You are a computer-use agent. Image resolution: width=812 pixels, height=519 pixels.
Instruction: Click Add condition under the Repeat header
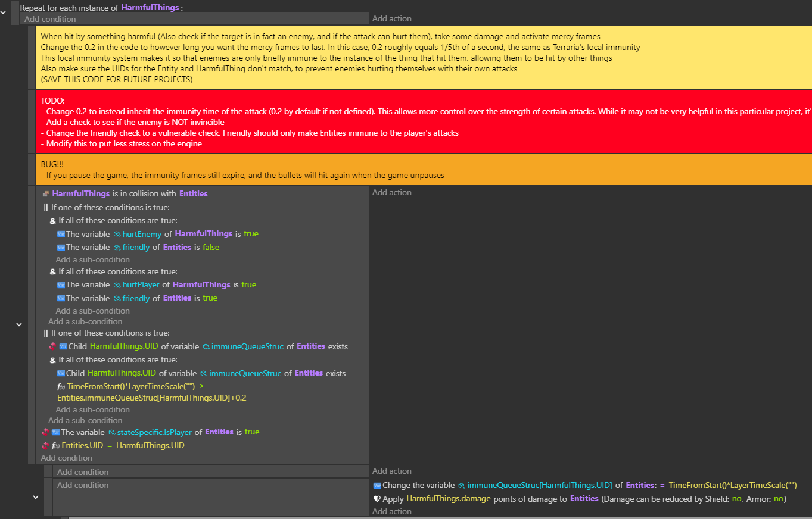(50, 19)
